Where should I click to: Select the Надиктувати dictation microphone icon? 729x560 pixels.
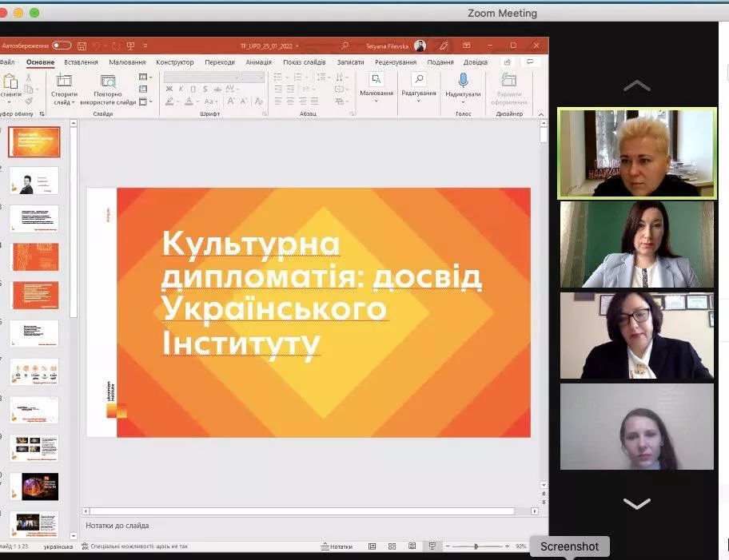[463, 80]
